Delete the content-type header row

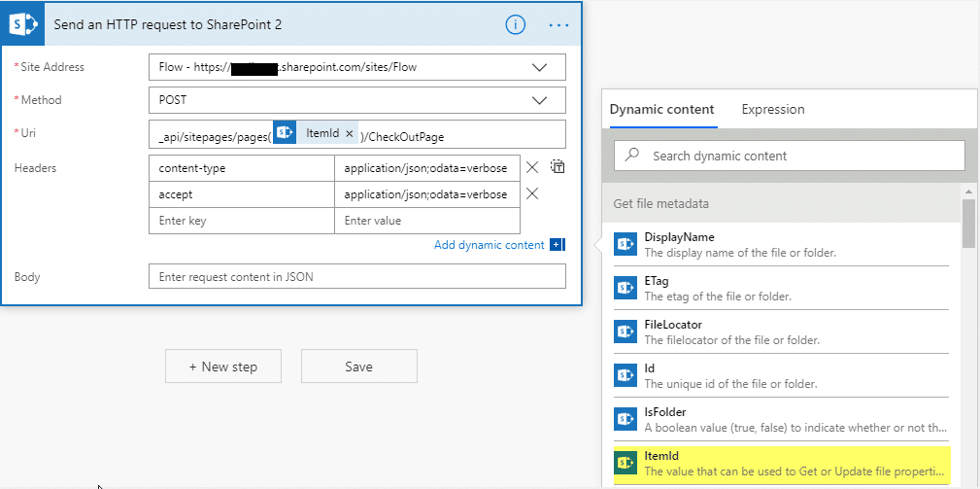click(x=532, y=167)
